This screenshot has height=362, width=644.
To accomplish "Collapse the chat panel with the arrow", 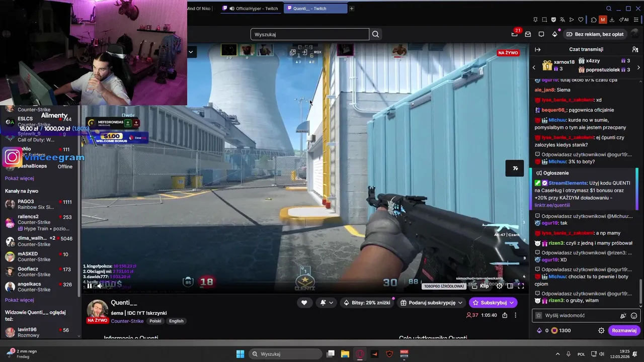I will tap(537, 49).
